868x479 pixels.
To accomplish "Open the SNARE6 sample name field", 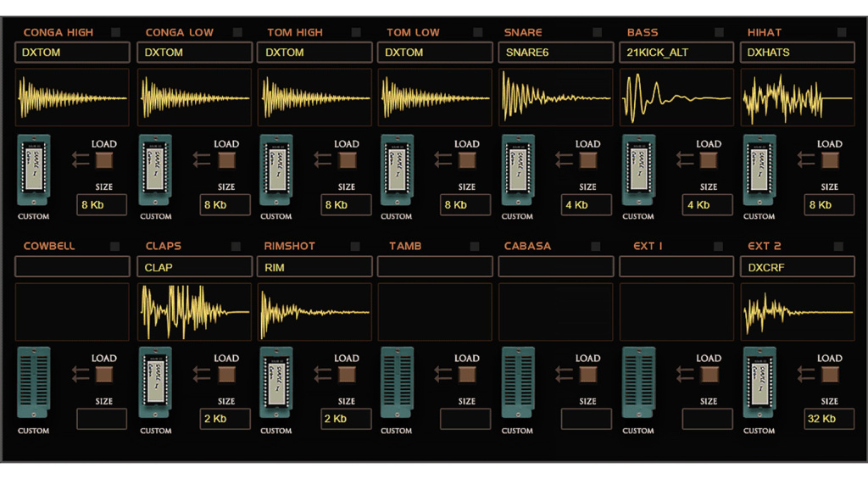I will click(556, 53).
